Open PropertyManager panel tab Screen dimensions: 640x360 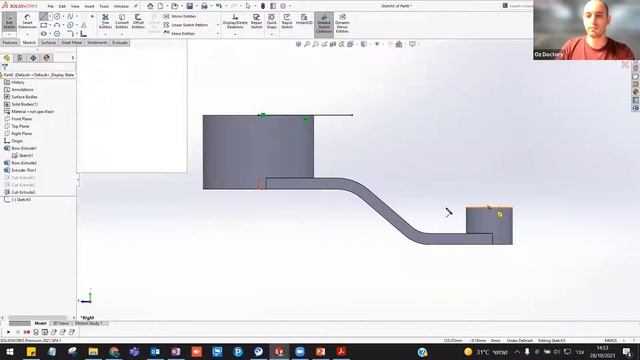[x=20, y=58]
